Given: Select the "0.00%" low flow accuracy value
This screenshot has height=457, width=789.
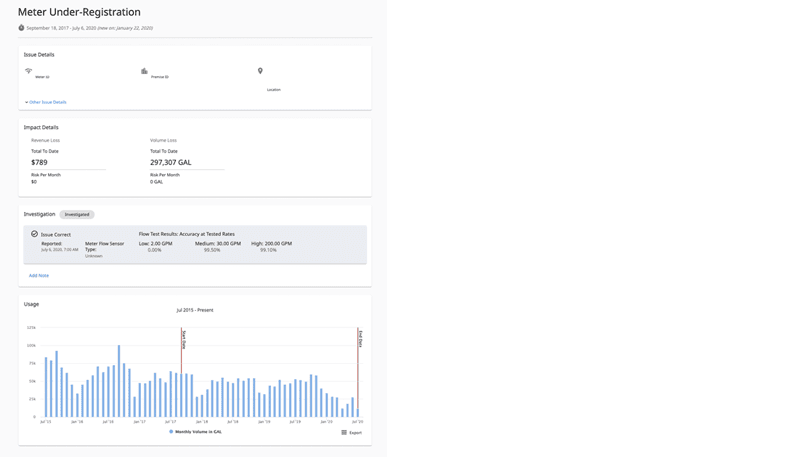Looking at the screenshot, I should pos(154,250).
